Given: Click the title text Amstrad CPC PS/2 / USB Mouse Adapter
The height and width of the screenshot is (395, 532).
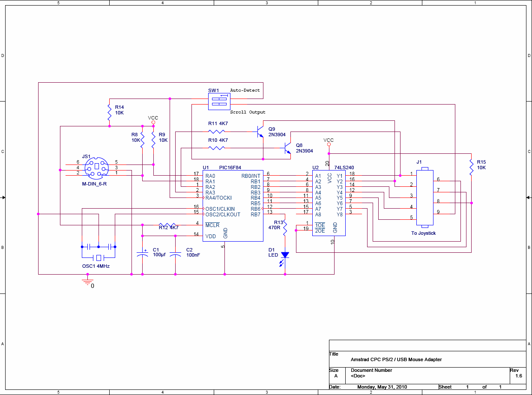Looking at the screenshot, I should pos(396,359).
